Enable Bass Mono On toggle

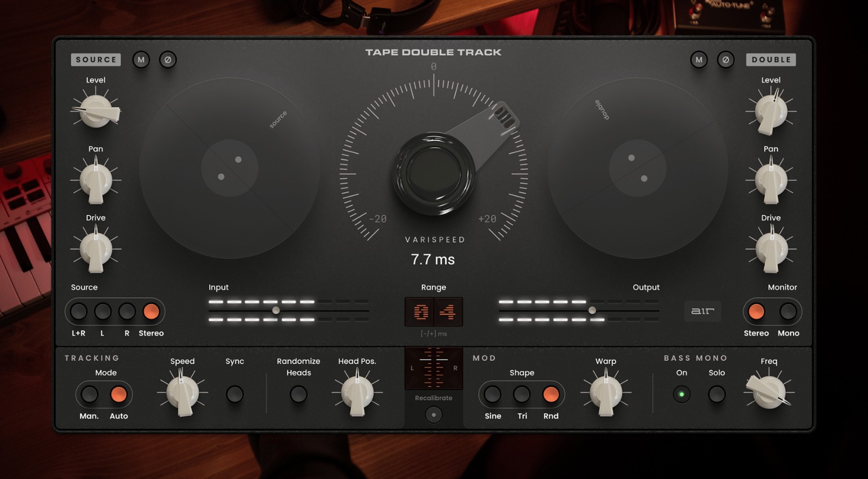tap(681, 394)
